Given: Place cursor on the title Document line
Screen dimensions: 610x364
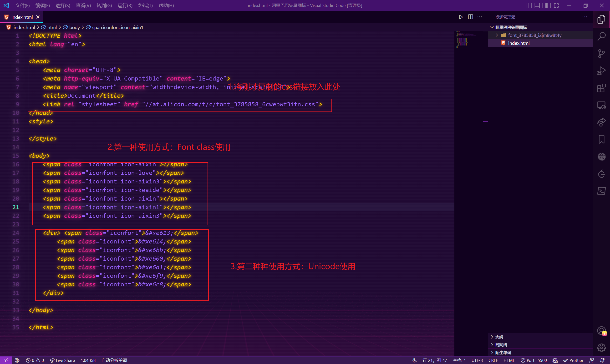Looking at the screenshot, I should click(x=83, y=96).
